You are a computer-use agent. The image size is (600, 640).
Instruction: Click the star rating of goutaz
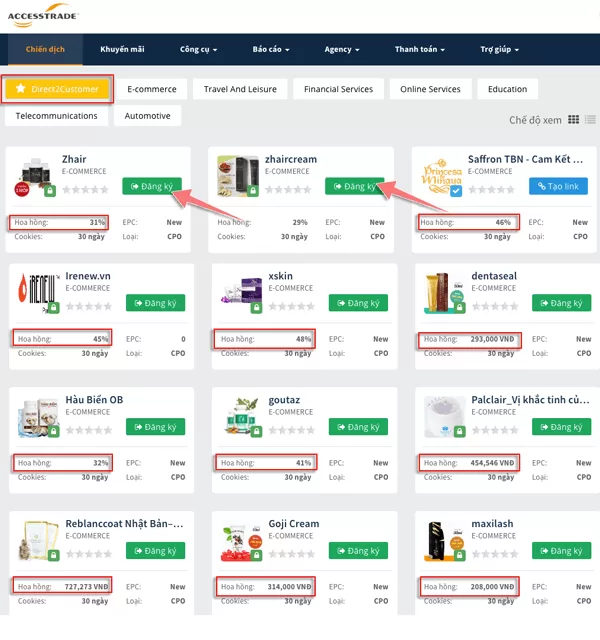coord(292,430)
